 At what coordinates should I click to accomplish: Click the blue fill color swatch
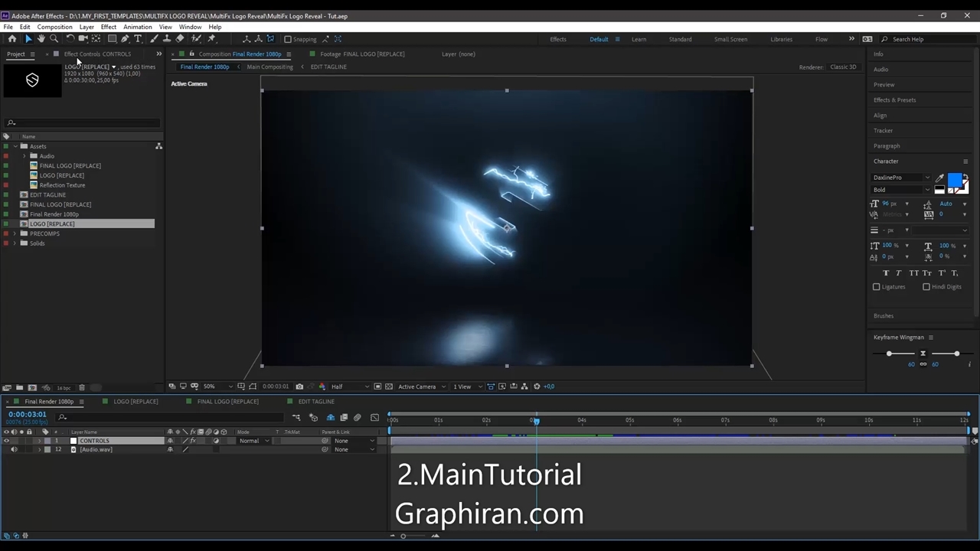click(x=954, y=180)
